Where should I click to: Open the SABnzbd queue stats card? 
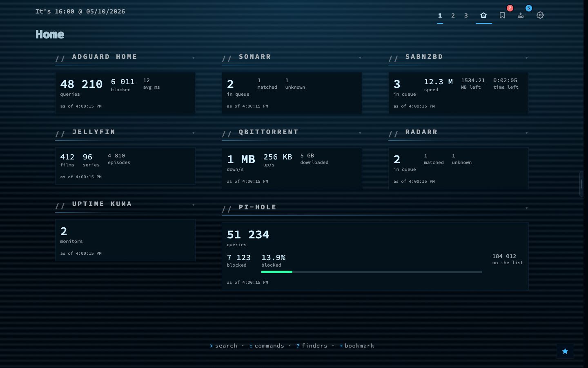[x=459, y=93]
